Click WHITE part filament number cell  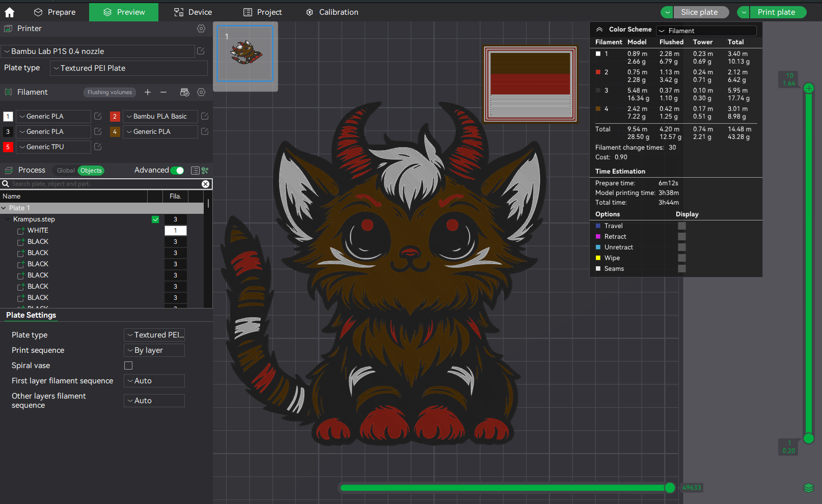(x=175, y=231)
